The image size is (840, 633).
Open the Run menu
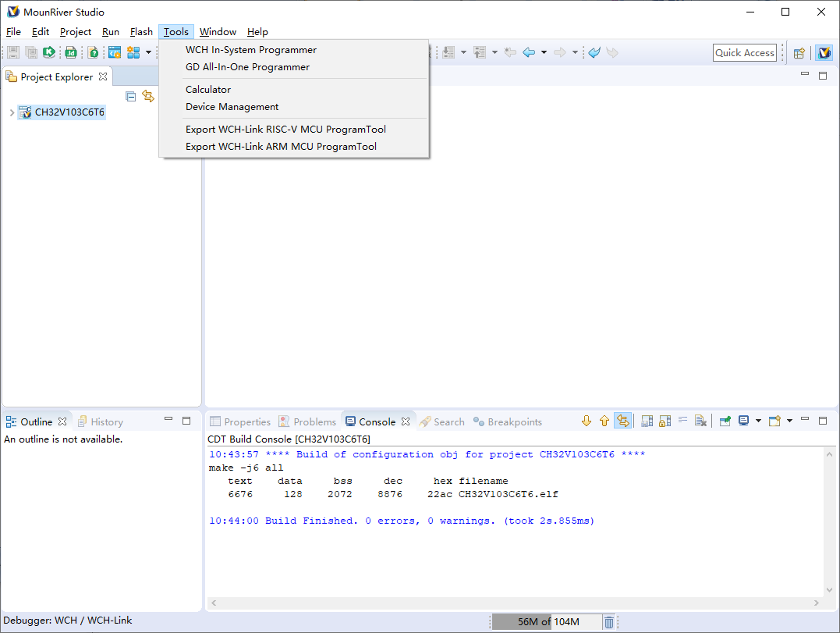click(110, 32)
